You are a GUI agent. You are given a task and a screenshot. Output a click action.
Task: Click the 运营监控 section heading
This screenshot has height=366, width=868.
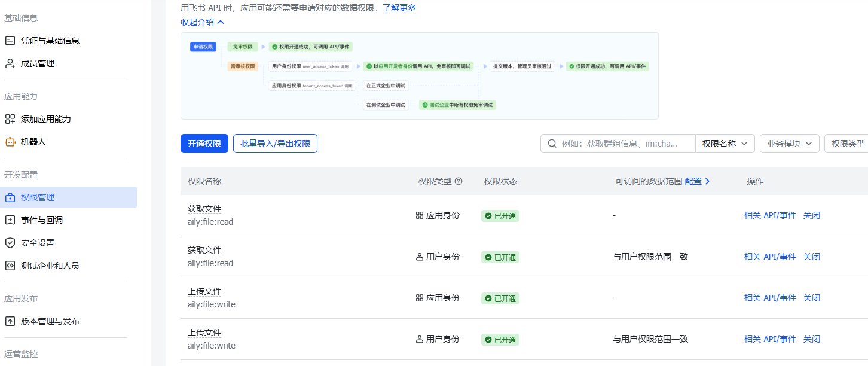tap(21, 354)
